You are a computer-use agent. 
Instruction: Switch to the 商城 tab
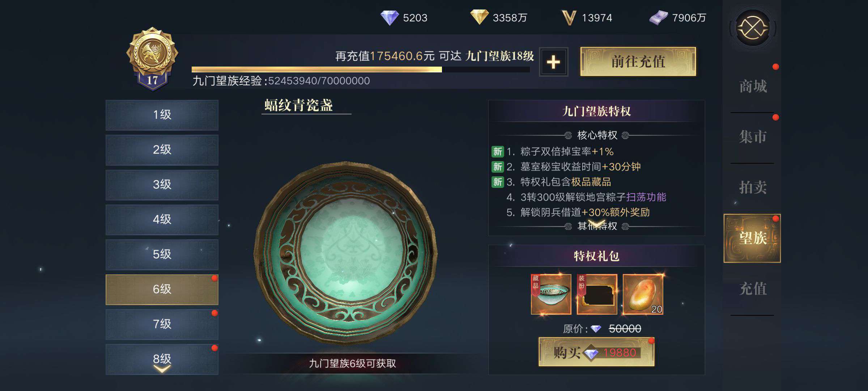(753, 87)
